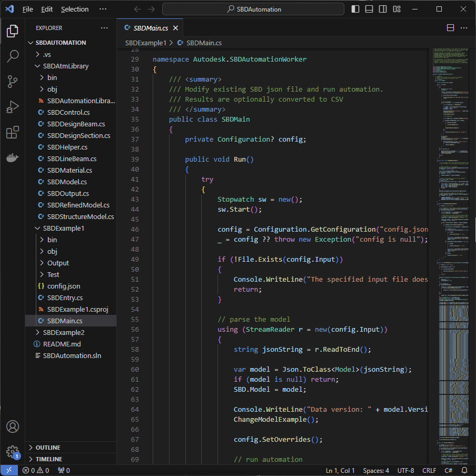
Task: Click the CRLF line ending indicator
Action: click(429, 470)
